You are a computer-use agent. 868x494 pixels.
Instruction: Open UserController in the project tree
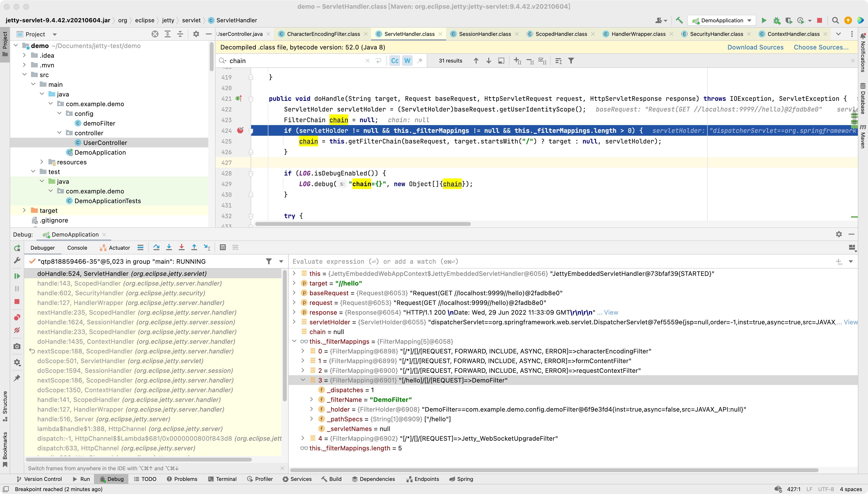point(105,143)
